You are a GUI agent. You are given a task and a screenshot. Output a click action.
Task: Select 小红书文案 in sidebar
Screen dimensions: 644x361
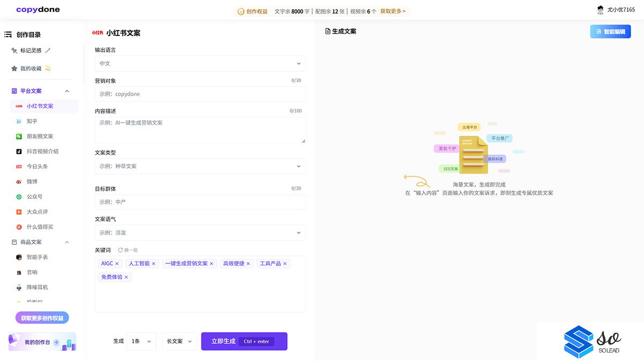coord(44,106)
